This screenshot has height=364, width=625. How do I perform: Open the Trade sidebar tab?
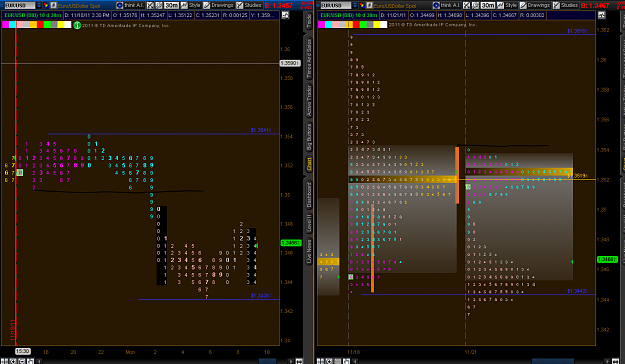[x=309, y=22]
